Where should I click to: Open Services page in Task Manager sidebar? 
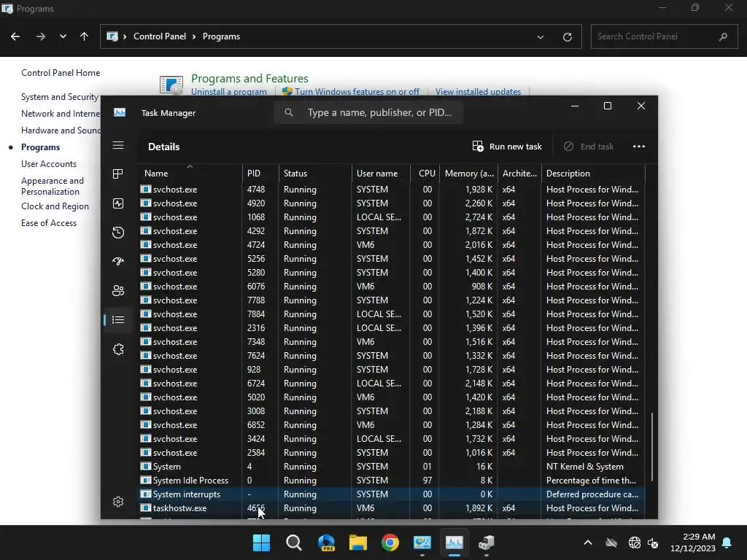coord(118,349)
